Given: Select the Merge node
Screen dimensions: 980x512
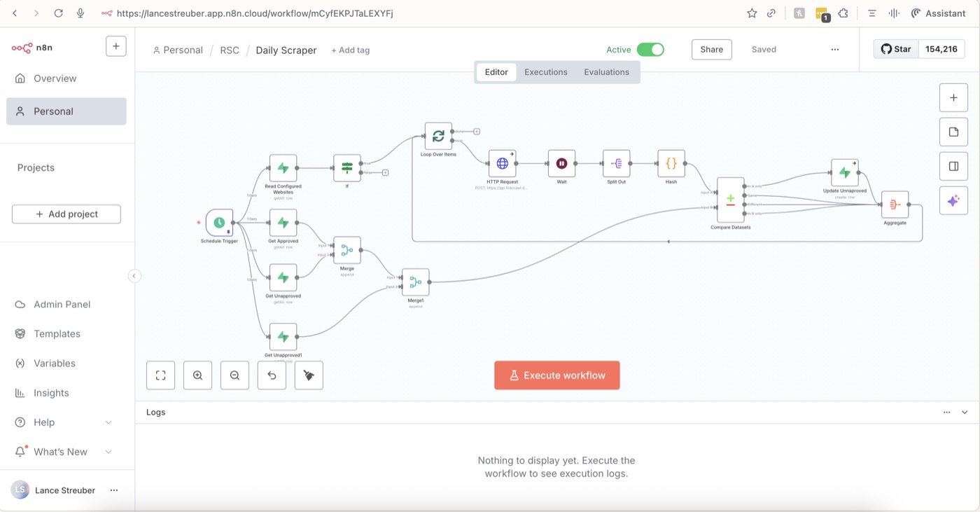Looking at the screenshot, I should (347, 250).
